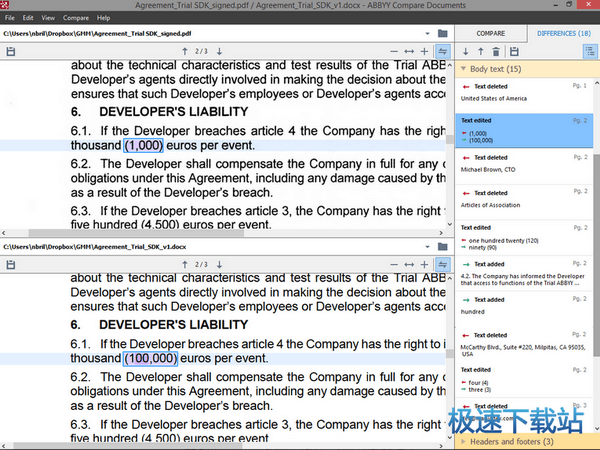The height and width of the screenshot is (450, 600).
Task: Select 'four (4)' to 'three (3)' edited difference
Action: (x=524, y=380)
